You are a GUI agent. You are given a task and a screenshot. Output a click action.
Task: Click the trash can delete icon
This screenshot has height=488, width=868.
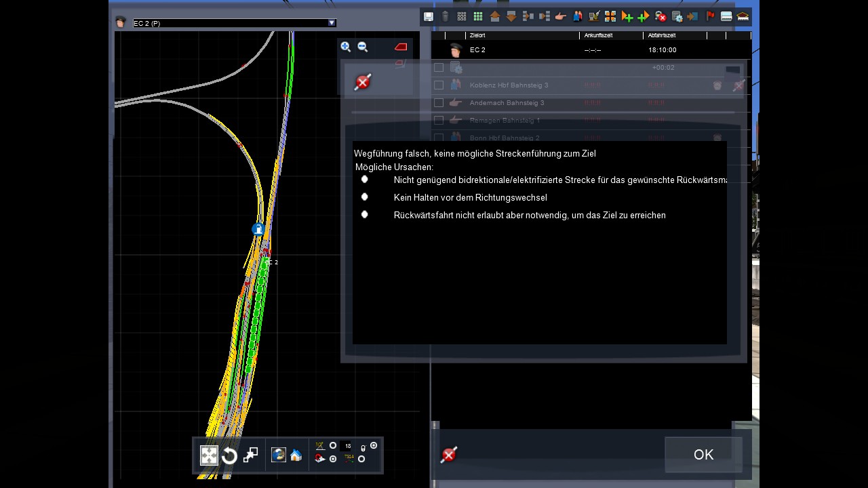click(x=445, y=16)
